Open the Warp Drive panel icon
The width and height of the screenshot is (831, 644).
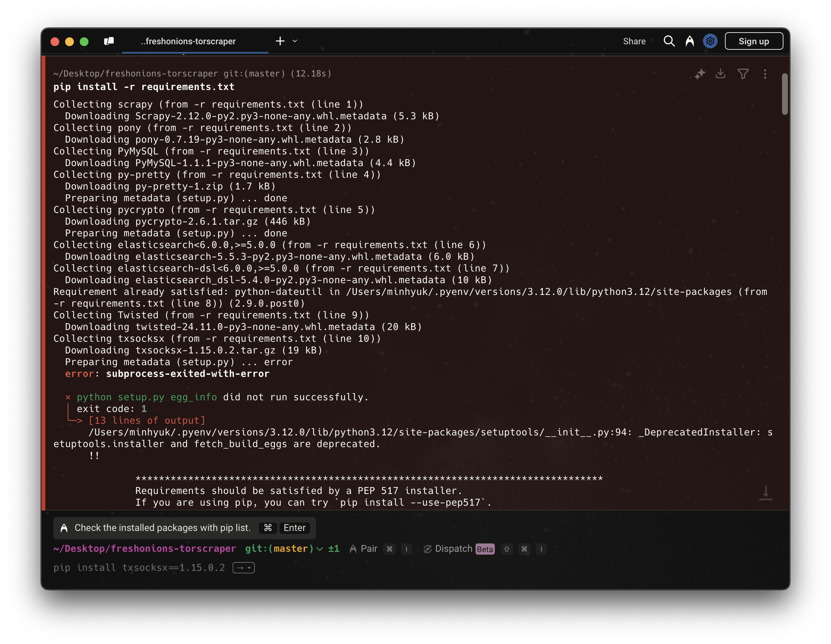109,41
